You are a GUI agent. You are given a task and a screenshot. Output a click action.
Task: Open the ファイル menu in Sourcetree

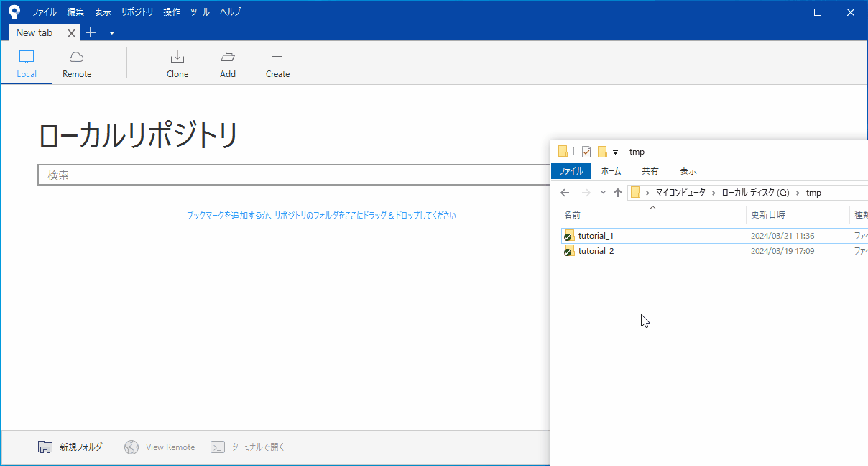pyautogui.click(x=44, y=12)
